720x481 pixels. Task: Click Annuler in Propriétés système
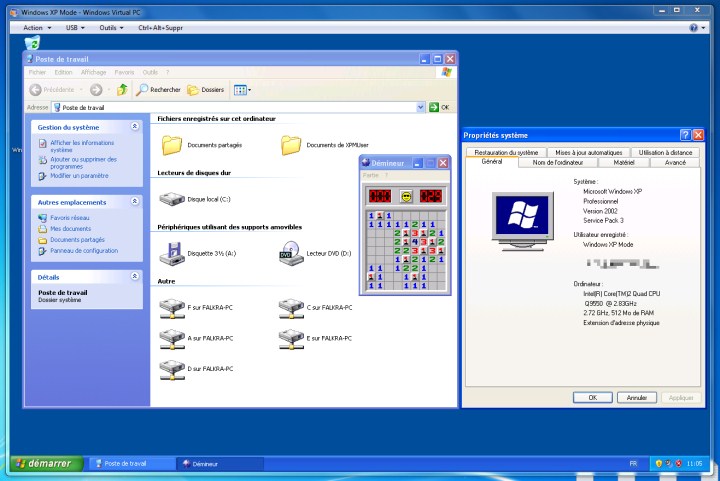636,397
